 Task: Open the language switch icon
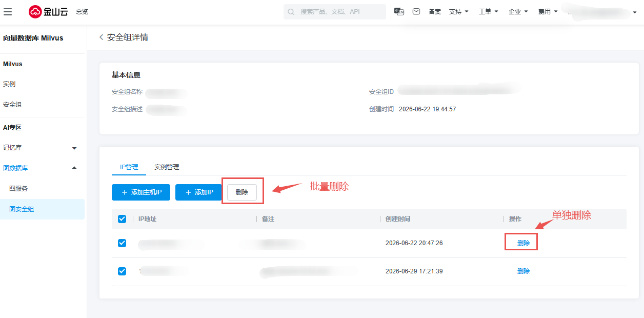click(399, 11)
